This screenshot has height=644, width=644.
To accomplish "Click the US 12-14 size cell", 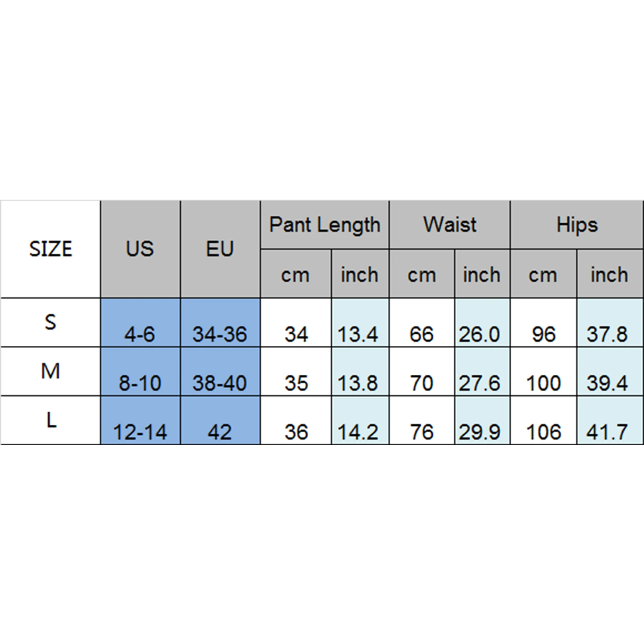I will pyautogui.click(x=140, y=431).
